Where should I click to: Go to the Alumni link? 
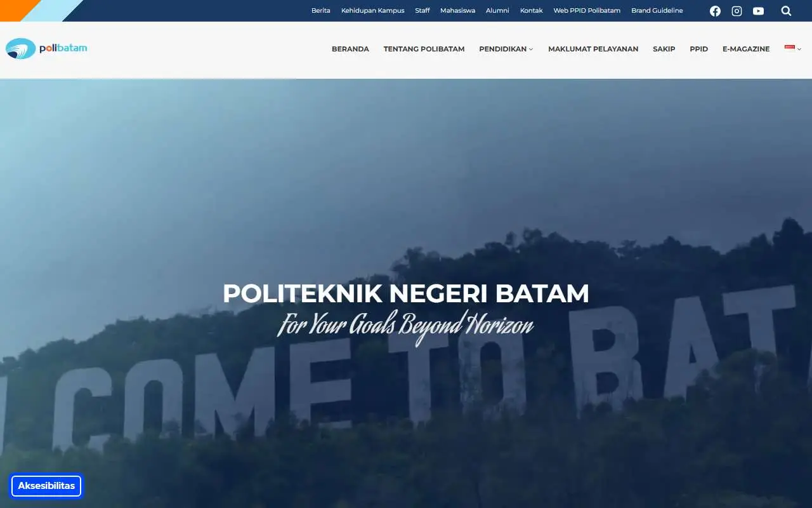click(x=497, y=11)
